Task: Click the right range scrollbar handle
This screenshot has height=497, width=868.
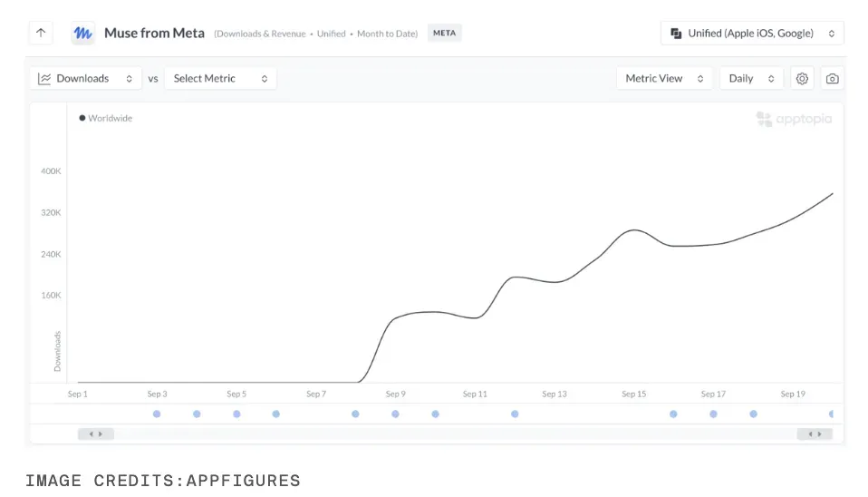Action: tap(815, 434)
